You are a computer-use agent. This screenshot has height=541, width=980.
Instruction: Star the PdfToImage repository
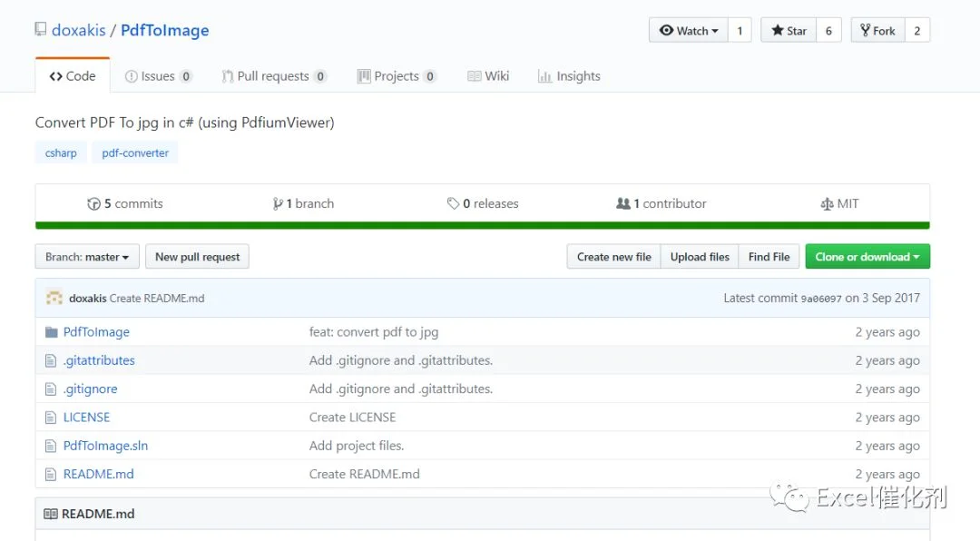[789, 30]
